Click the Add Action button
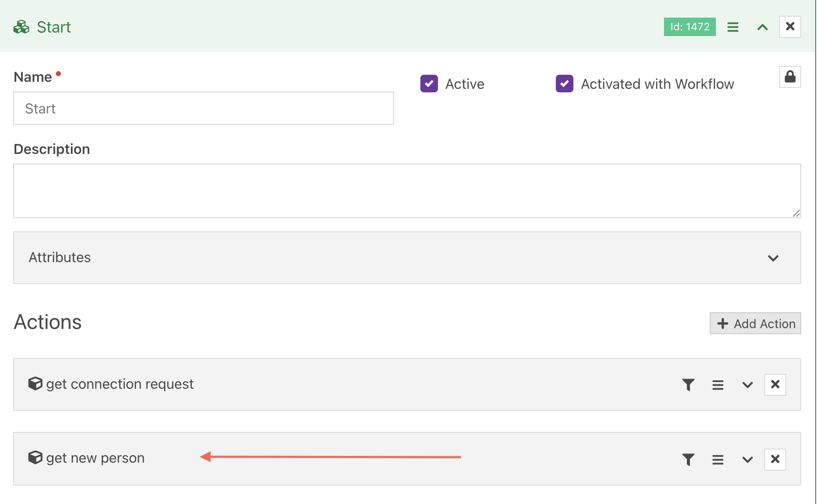817x504 pixels. [755, 324]
